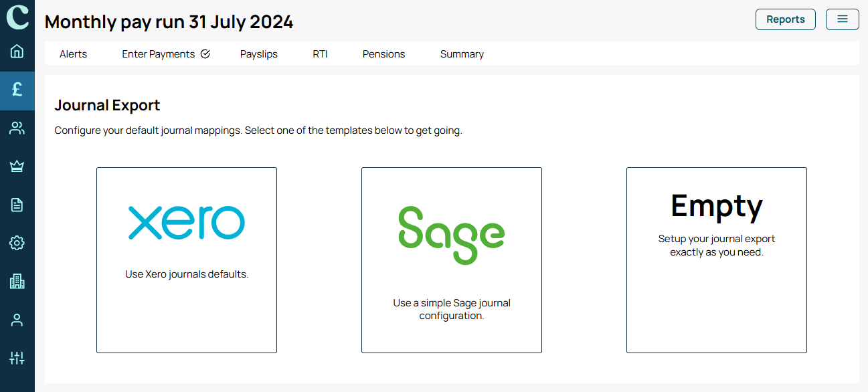Click the crown icon in sidebar

[x=17, y=167]
